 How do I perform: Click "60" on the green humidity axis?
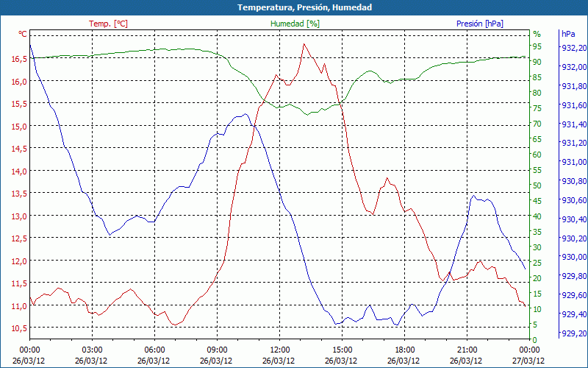coord(537,155)
